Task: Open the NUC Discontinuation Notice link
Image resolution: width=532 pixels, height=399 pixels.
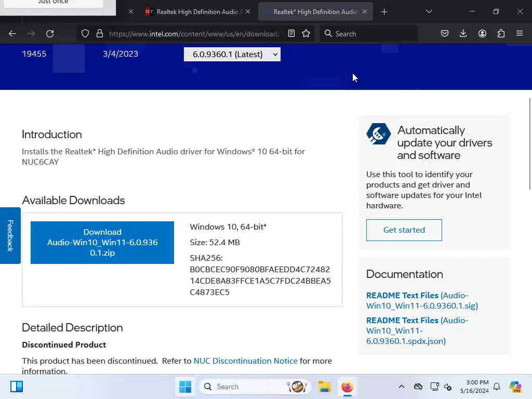Action: (245, 361)
